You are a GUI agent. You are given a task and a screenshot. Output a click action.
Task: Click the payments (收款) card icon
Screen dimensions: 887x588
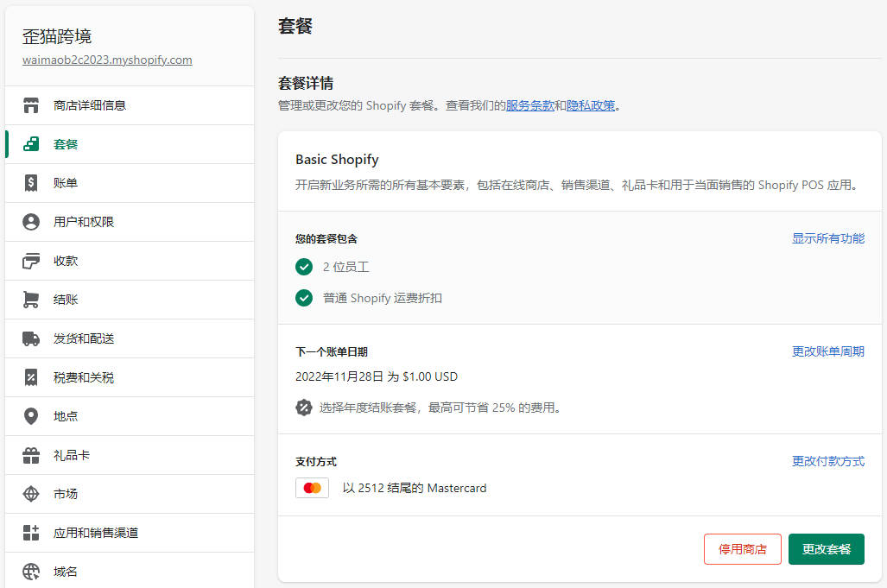point(31,261)
